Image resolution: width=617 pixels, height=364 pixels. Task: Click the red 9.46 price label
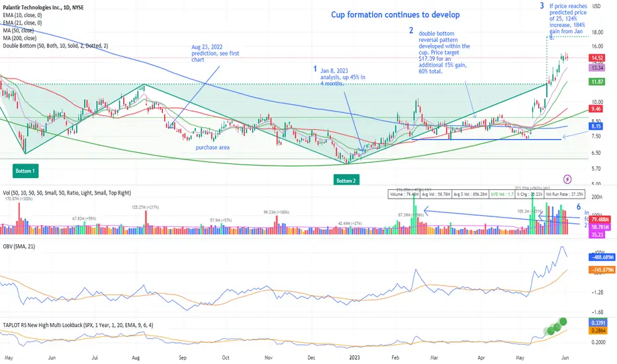click(596, 109)
